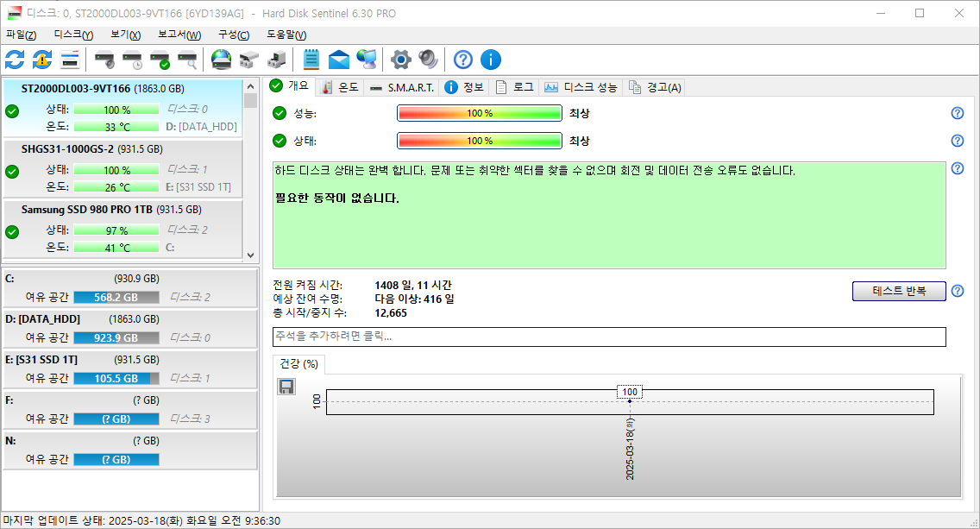This screenshot has height=529, width=980.
Task: Switch to the 로그 tab
Action: [x=514, y=87]
